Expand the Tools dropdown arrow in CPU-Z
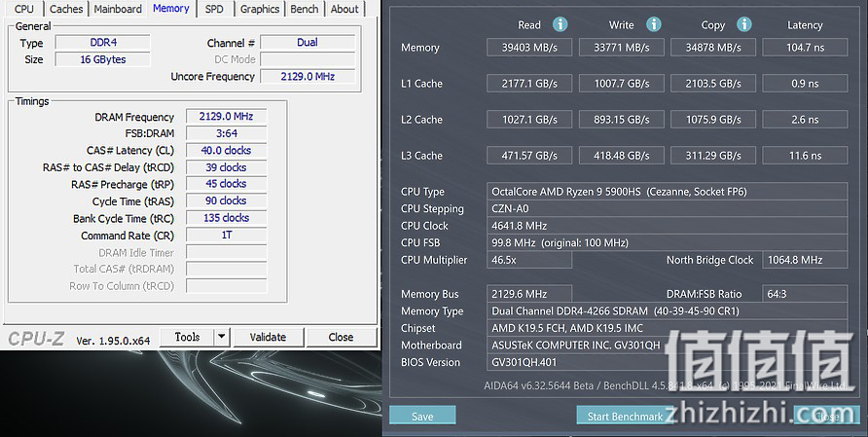 (222, 337)
